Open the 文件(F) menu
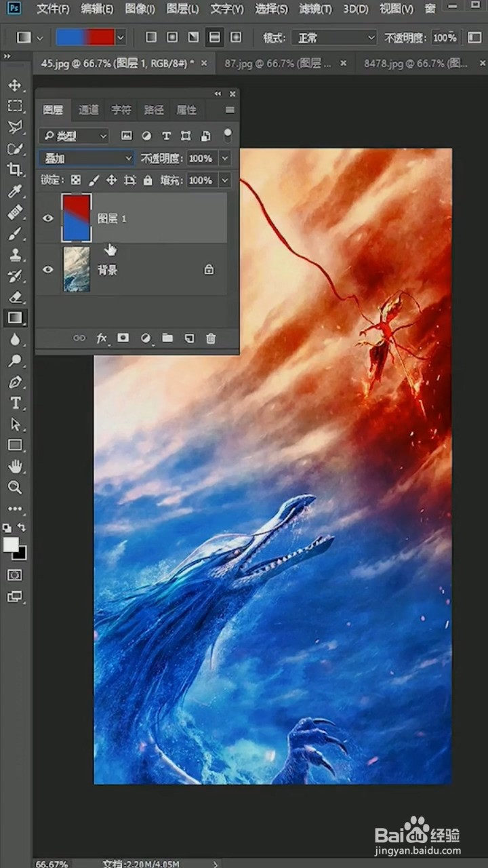The height and width of the screenshot is (868, 488). (53, 9)
